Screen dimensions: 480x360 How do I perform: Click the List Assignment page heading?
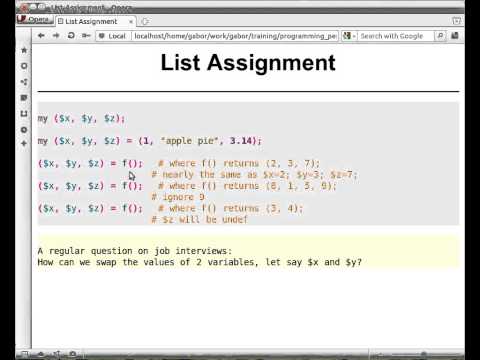point(248,63)
